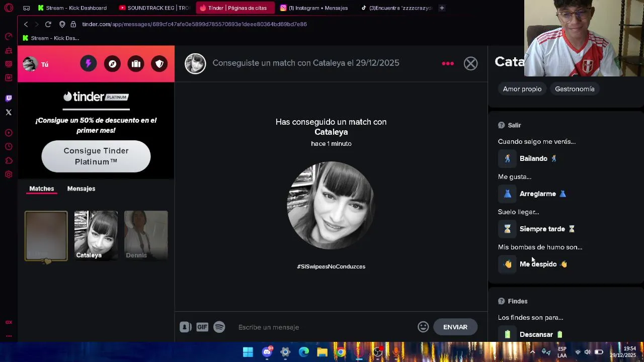Click the #SiSwipeasNoConduzcas hashtag text
This screenshot has width=644, height=362.
coord(331,266)
